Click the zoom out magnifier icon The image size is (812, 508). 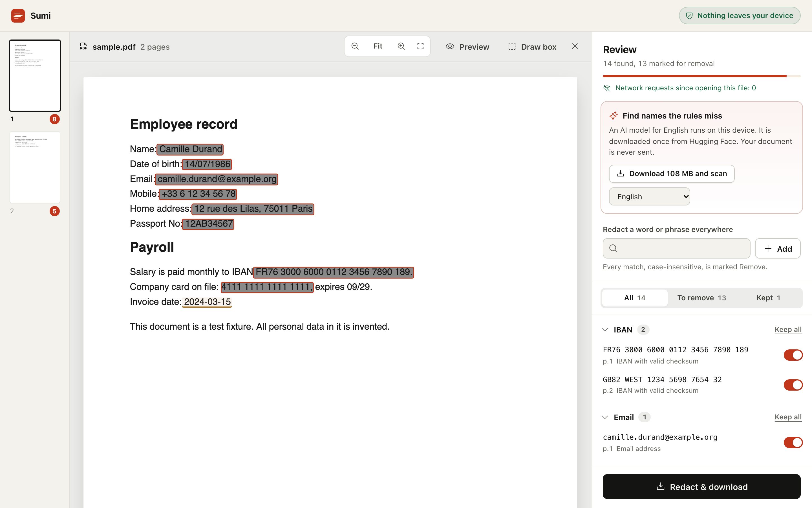(355, 46)
